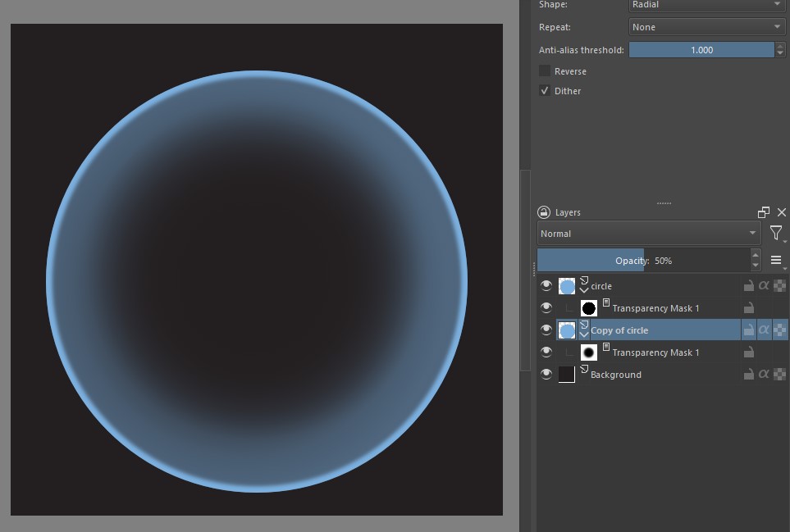The width and height of the screenshot is (790, 532).
Task: Collapse the Copy of circle layer children
Action: point(584,335)
